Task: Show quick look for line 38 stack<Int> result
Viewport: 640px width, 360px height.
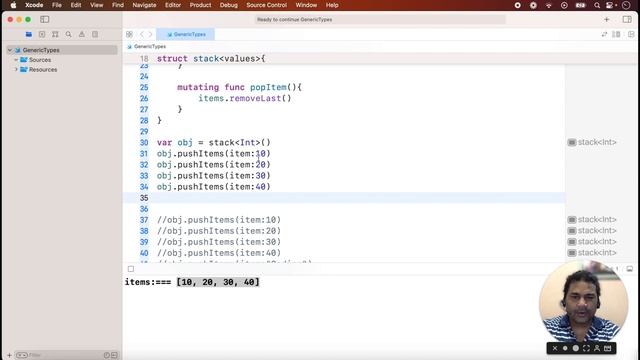Action: tap(572, 231)
